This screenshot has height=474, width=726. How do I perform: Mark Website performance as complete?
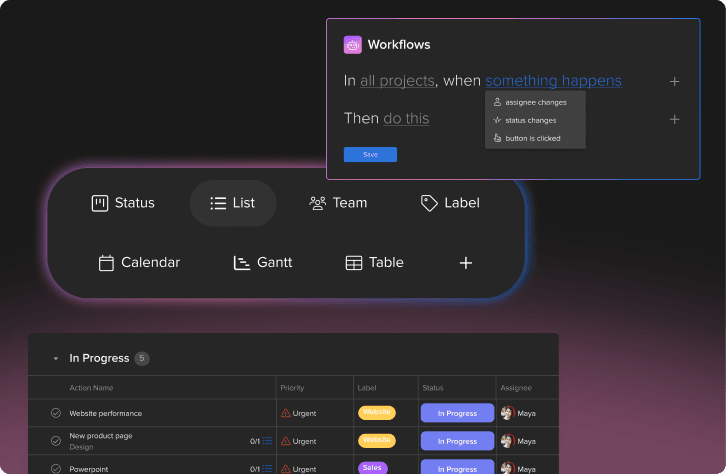56,413
